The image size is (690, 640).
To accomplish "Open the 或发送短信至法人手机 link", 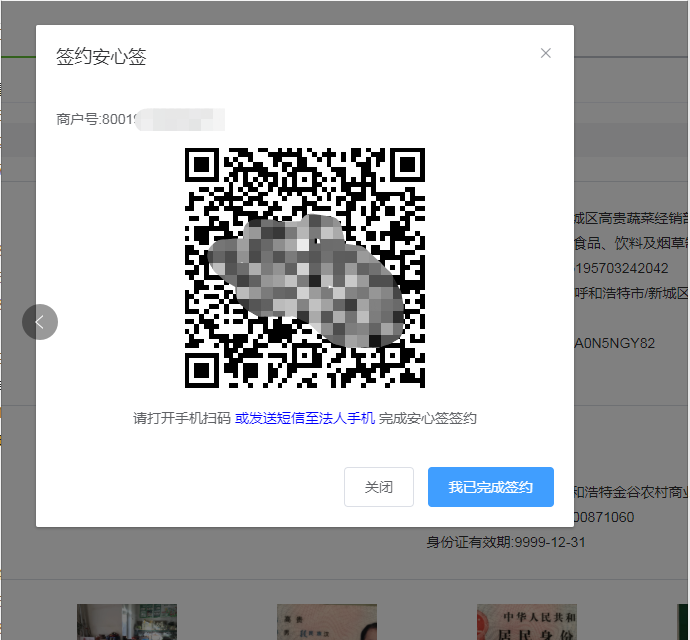I will tap(305, 418).
